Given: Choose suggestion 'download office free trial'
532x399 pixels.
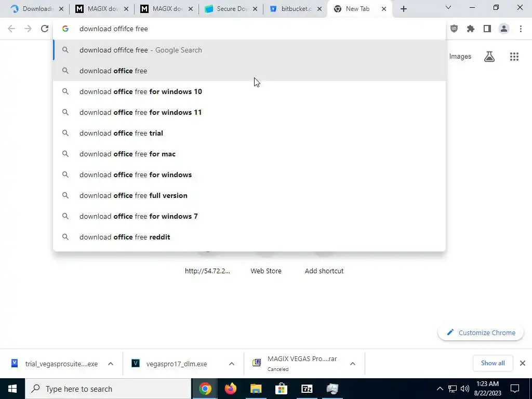Looking at the screenshot, I should point(249,133).
